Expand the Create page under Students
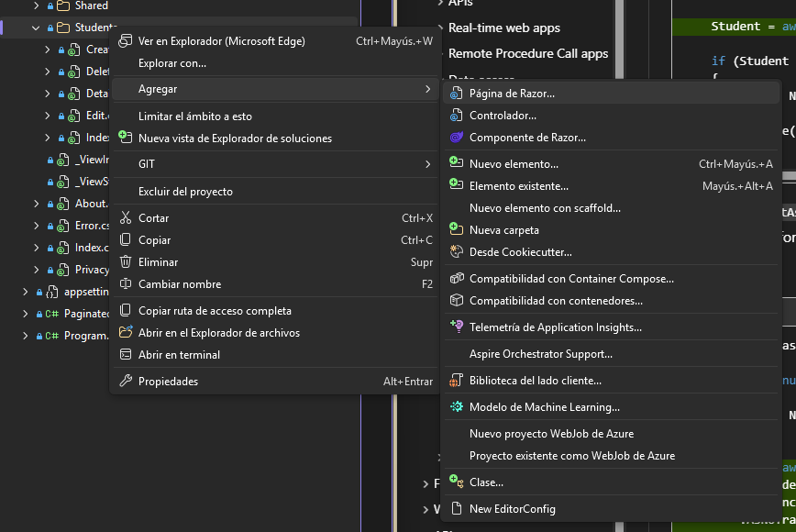Screen dimensions: 796x532 (47, 50)
